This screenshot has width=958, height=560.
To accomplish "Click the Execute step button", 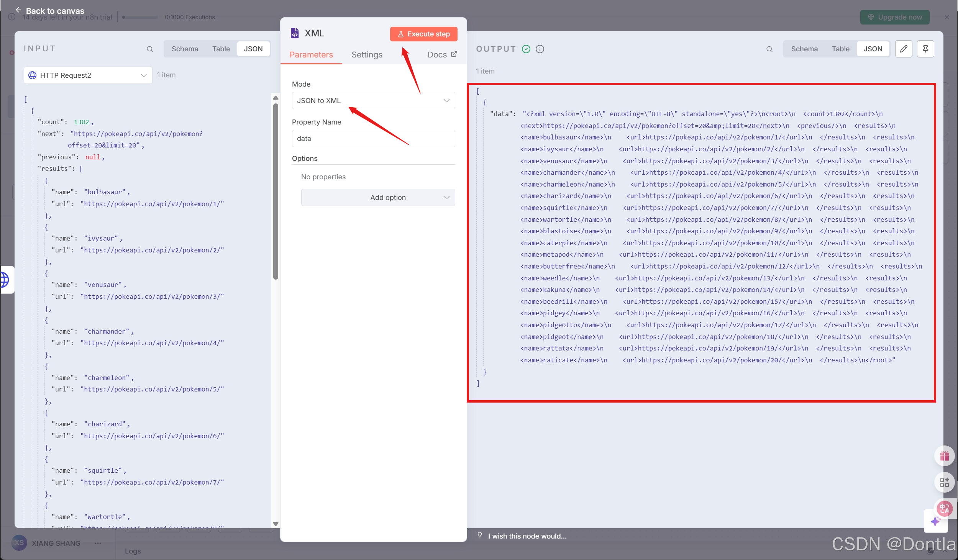I will pyautogui.click(x=423, y=34).
